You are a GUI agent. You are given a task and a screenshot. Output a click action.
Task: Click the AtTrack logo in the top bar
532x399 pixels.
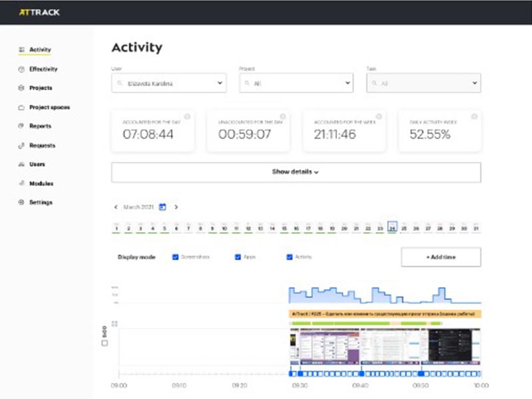[x=39, y=12]
